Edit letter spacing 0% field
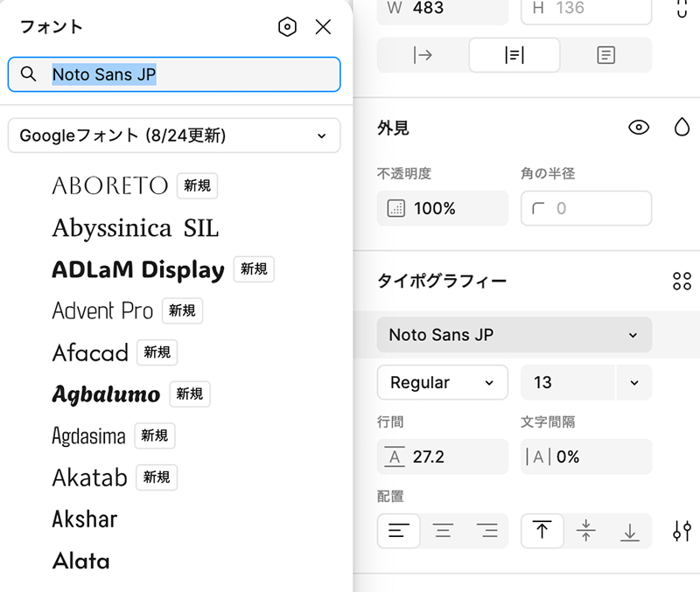 click(x=586, y=456)
